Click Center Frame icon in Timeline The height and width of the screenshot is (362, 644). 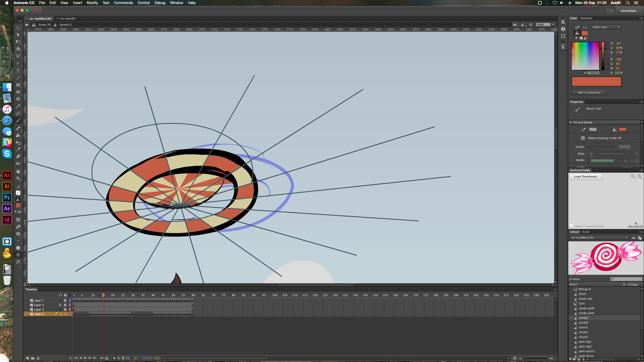point(102,358)
